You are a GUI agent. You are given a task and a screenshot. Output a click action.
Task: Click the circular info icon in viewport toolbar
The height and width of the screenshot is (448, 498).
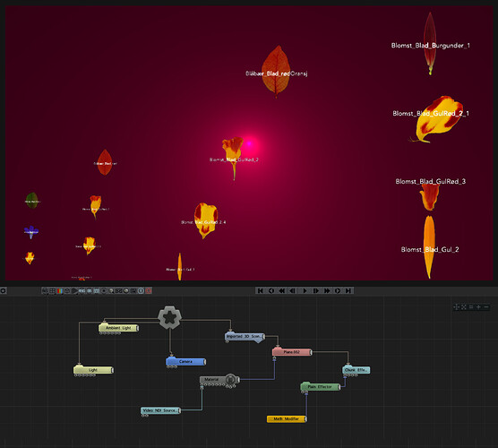coord(141,290)
